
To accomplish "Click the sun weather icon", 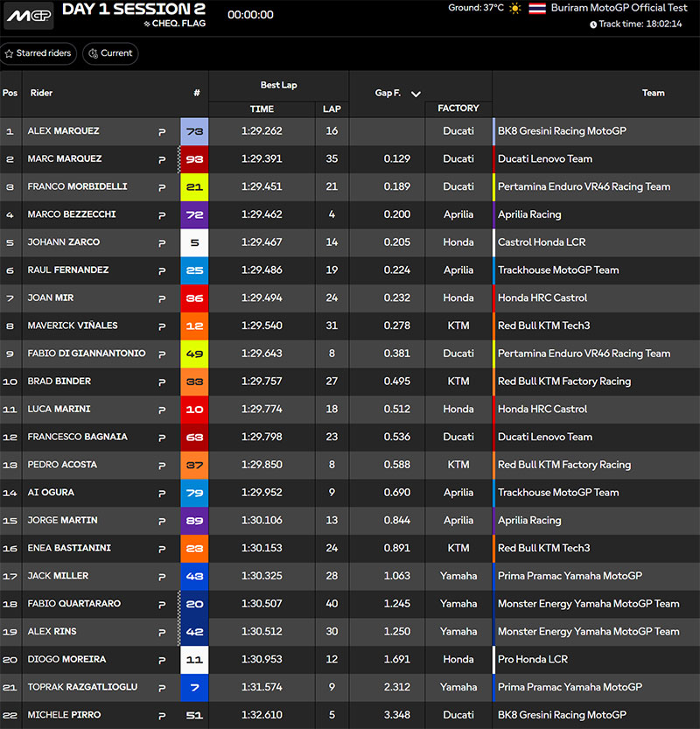I will tap(515, 9).
